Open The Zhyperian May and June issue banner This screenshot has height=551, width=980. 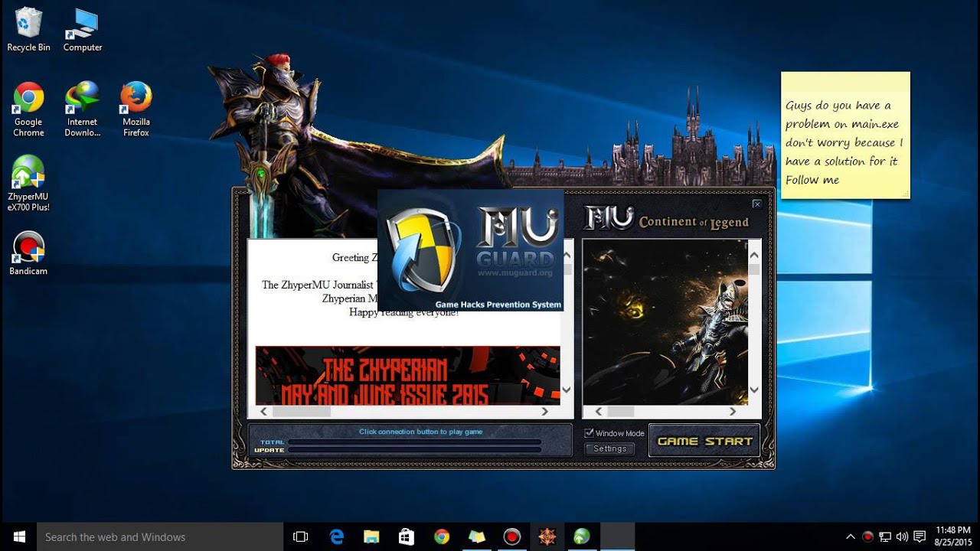[407, 375]
